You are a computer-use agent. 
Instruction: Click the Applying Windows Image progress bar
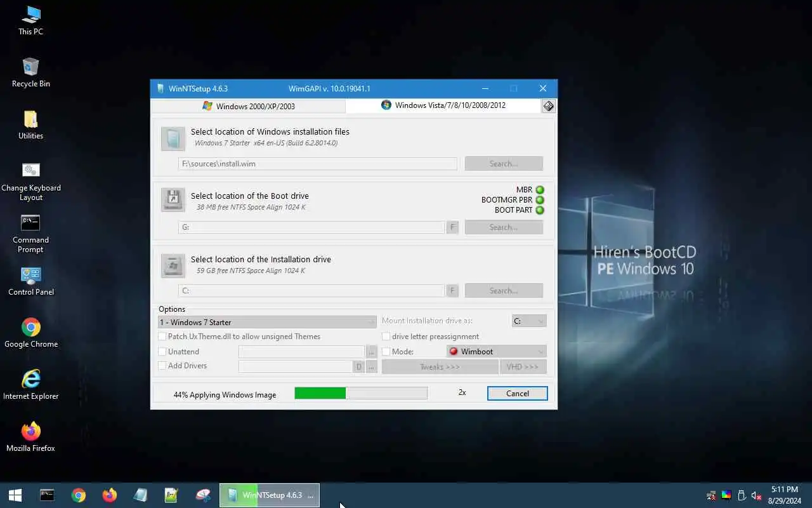pos(361,394)
